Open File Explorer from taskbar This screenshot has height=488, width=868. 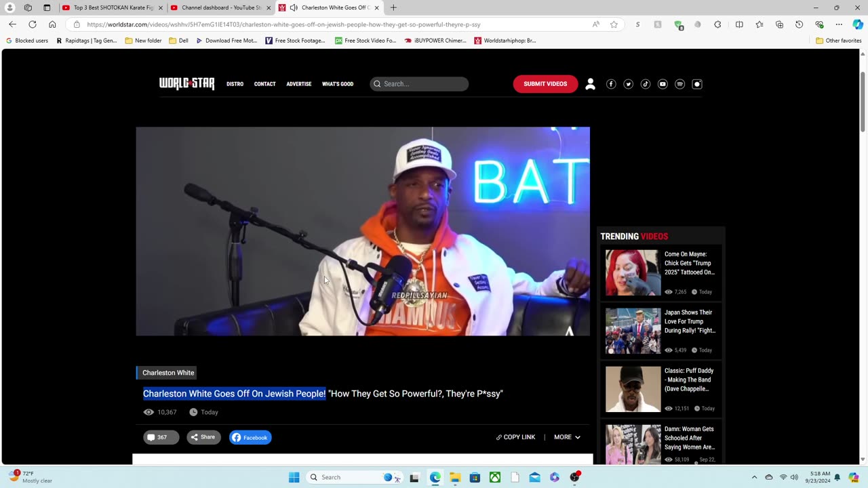[455, 477]
